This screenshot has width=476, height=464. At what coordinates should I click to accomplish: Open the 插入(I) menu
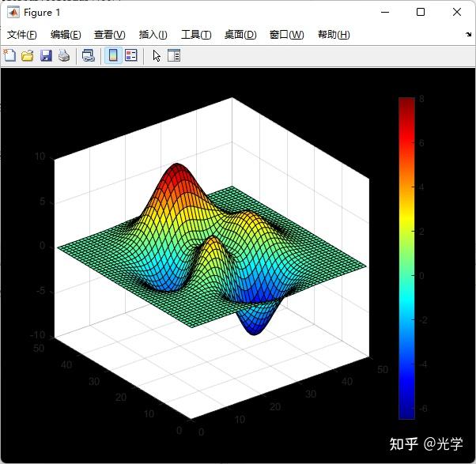pyautogui.click(x=153, y=35)
